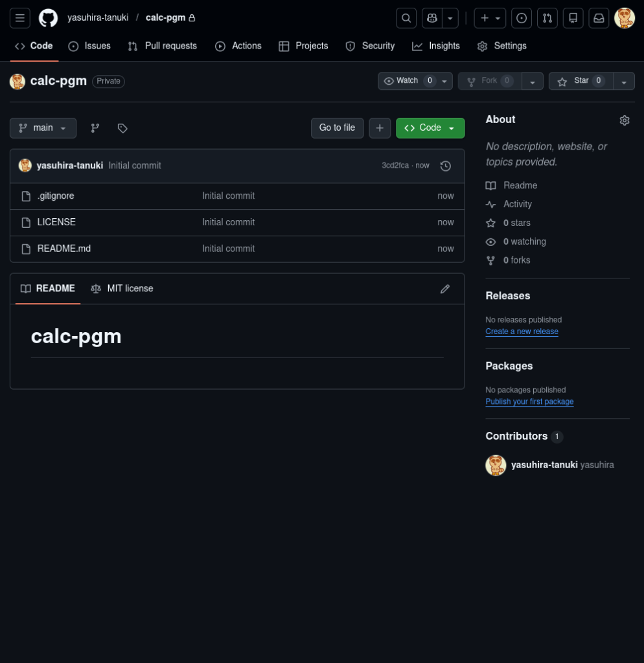The width and height of the screenshot is (644, 663).
Task: Expand the green Code dropdown
Action: point(430,128)
